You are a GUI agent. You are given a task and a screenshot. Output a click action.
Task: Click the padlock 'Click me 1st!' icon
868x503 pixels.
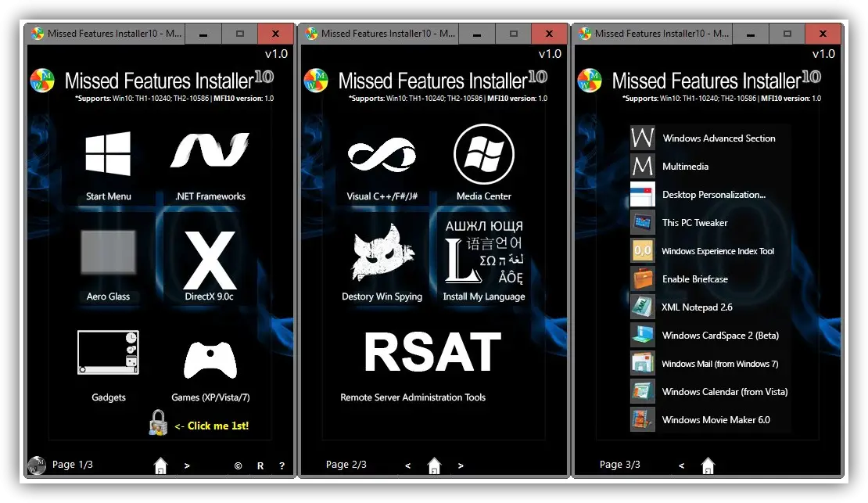[x=158, y=423]
